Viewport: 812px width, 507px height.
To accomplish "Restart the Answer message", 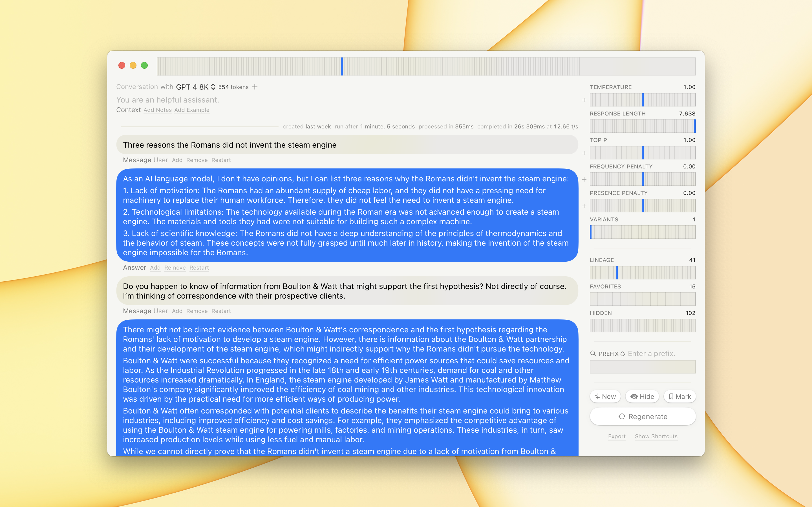I will click(199, 268).
